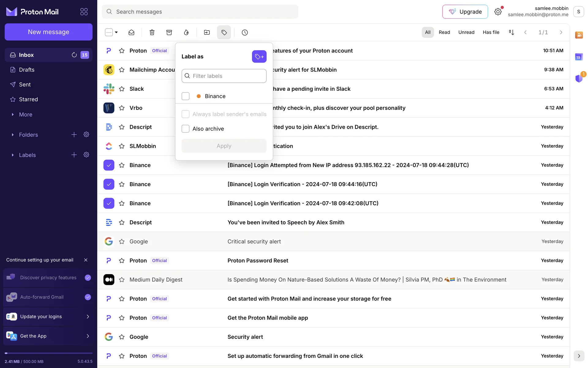Click the mark-as-read envelope icon
This screenshot has width=588, height=368.
tap(131, 32)
